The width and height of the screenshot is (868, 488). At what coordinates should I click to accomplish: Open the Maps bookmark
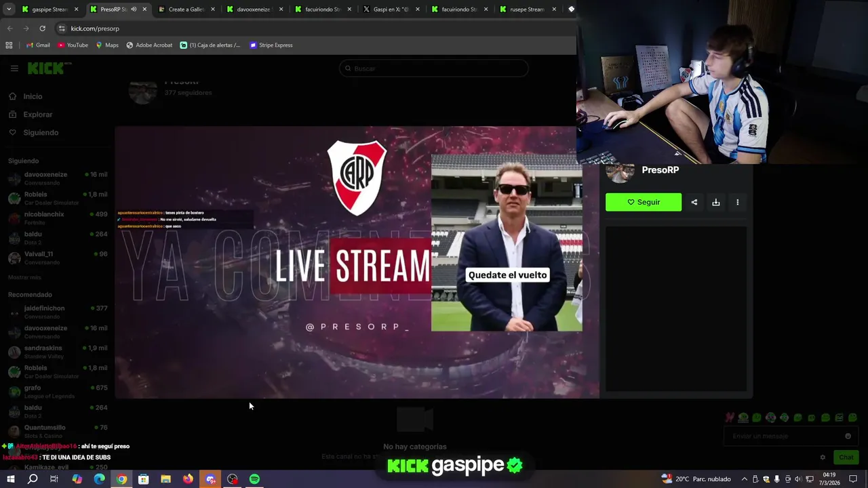click(x=107, y=45)
